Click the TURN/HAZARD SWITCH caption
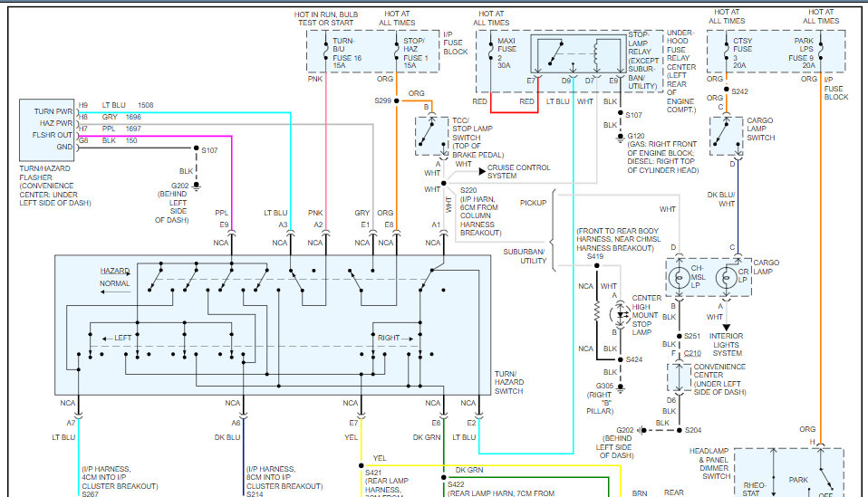The width and height of the screenshot is (868, 497). [509, 383]
